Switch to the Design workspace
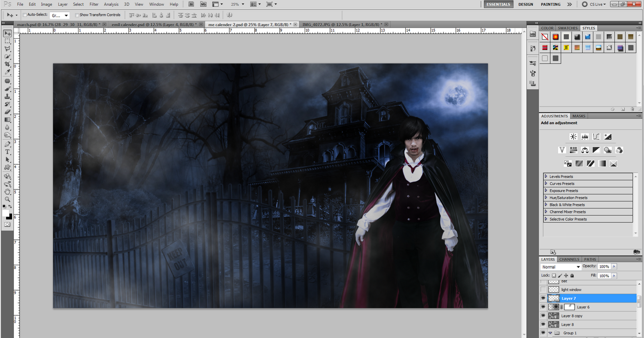Screen dimensions: 644x338 click(526, 4)
